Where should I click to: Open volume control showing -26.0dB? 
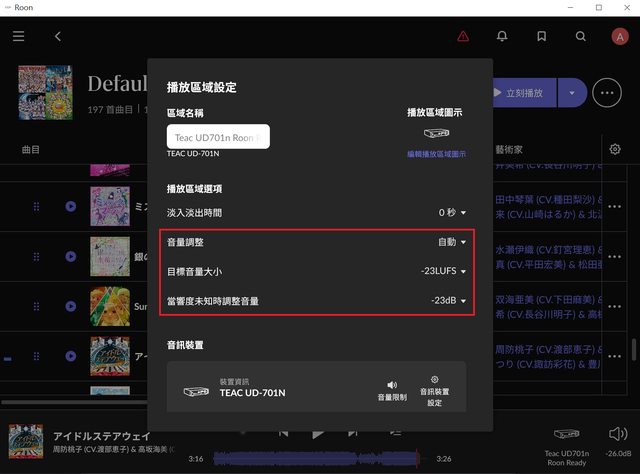[x=617, y=434]
